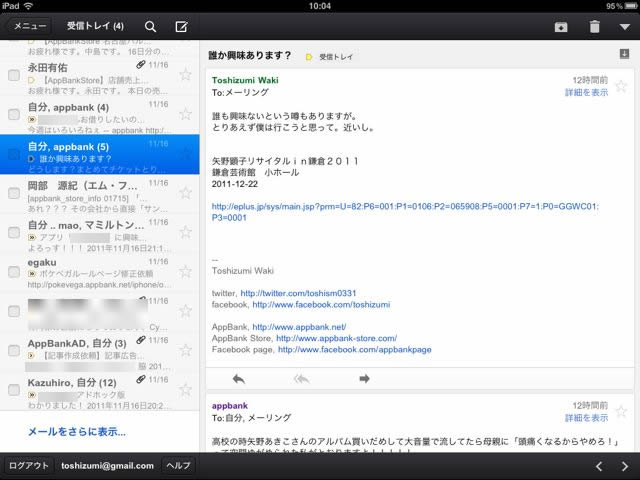Check the AppBankAD mail checkbox
Screen dimensions: 640x480
pos(14,350)
